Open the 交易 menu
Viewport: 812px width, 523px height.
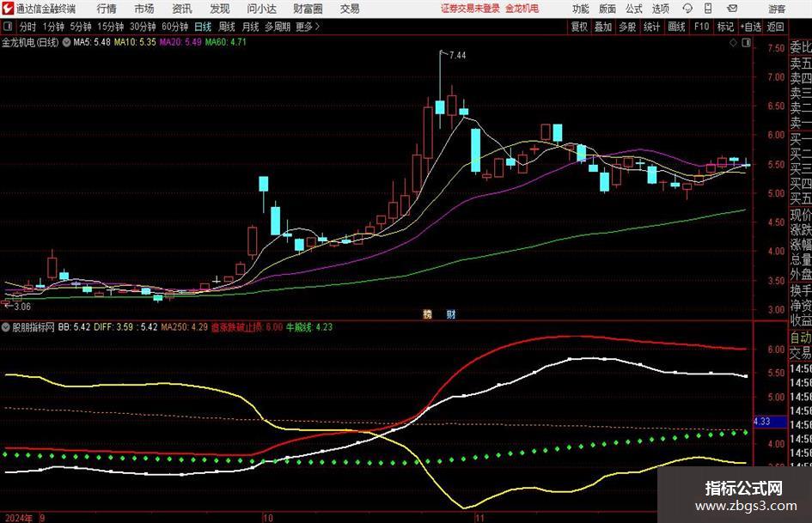350,9
